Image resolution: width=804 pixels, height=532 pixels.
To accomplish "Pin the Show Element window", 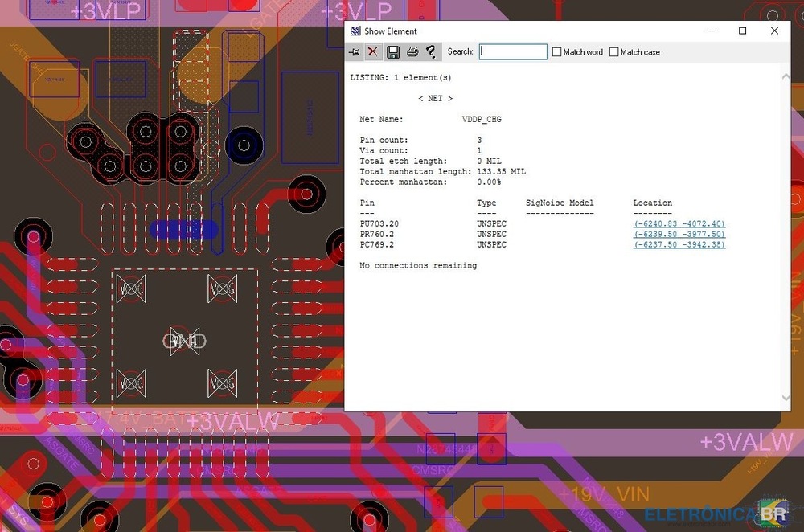I will 355,52.
